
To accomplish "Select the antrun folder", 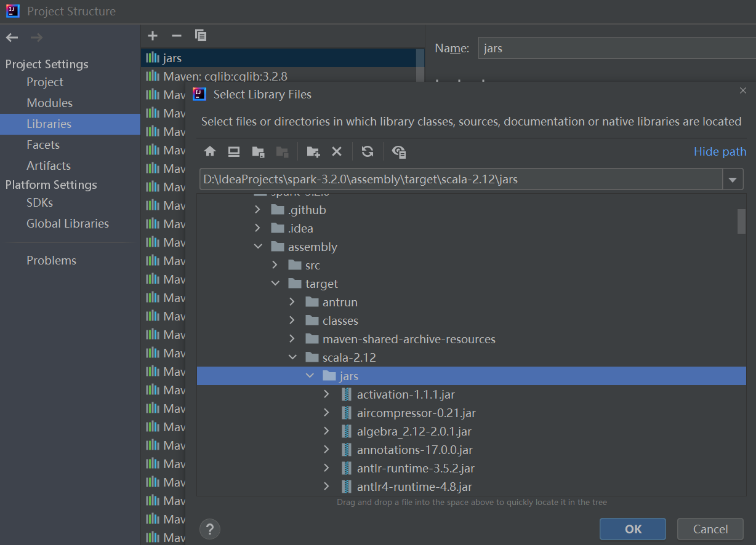I will pos(340,302).
